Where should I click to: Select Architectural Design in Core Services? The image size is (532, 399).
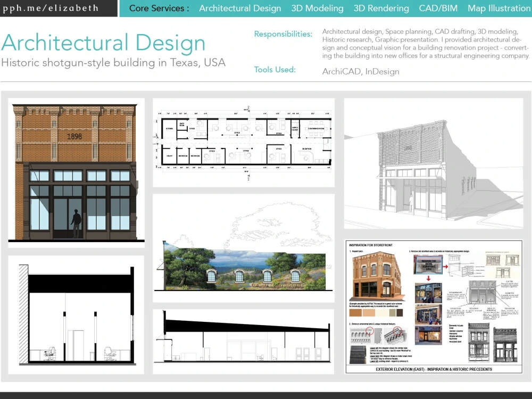(240, 8)
